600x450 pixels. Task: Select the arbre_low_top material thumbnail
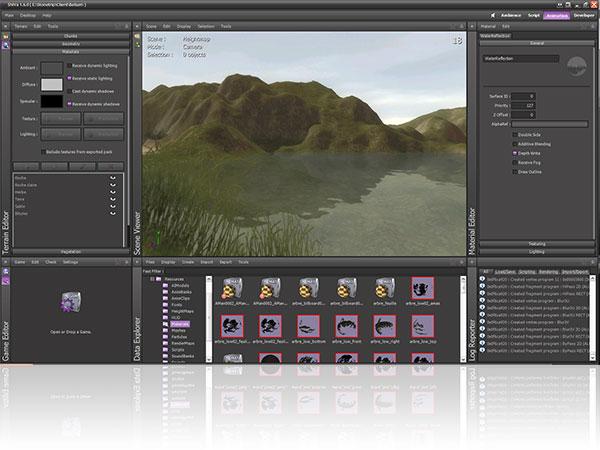(x=423, y=326)
